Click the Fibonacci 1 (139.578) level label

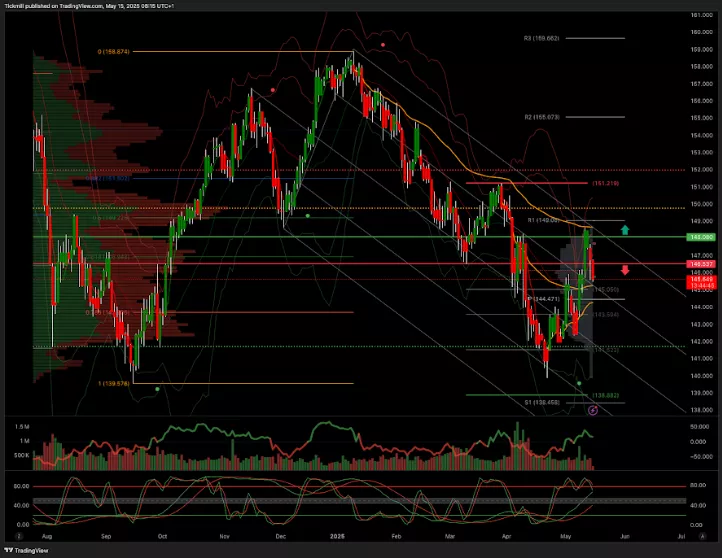point(115,383)
